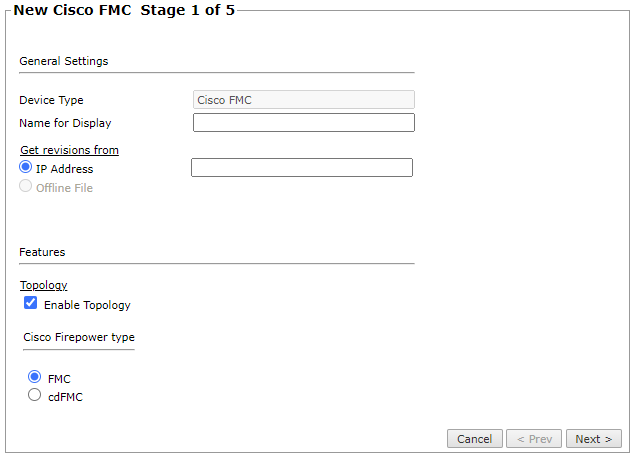Choose the FMC radio option

pos(35,378)
